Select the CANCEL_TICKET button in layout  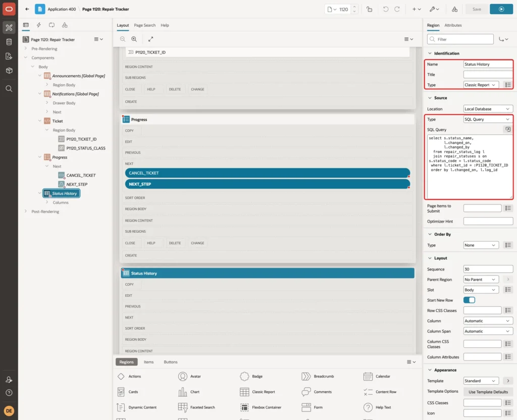pyautogui.click(x=268, y=173)
